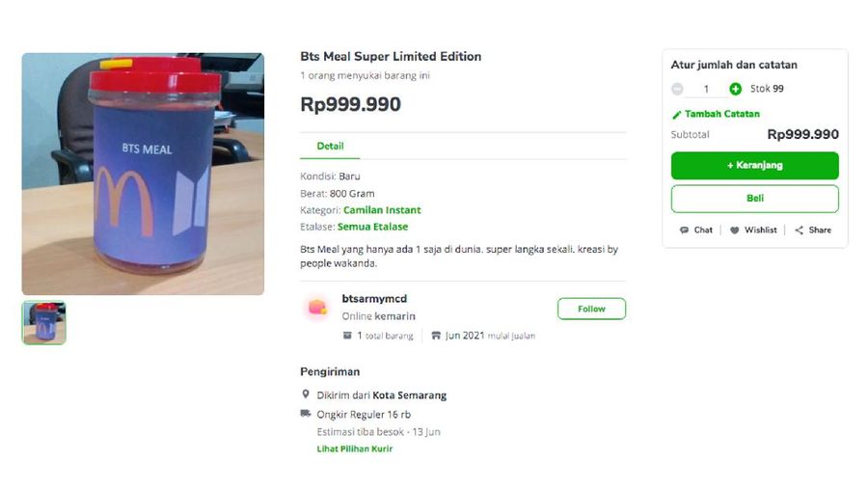
Task: Open the Semua Etalase link
Action: click(x=372, y=227)
